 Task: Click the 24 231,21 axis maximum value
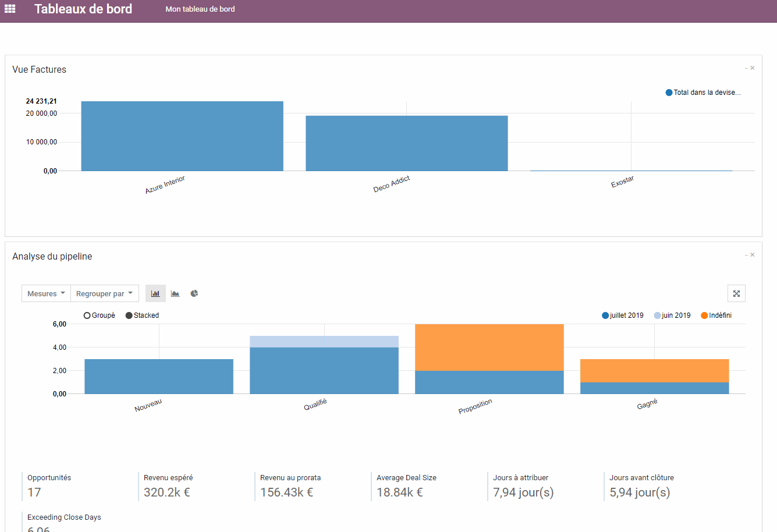[x=41, y=101]
